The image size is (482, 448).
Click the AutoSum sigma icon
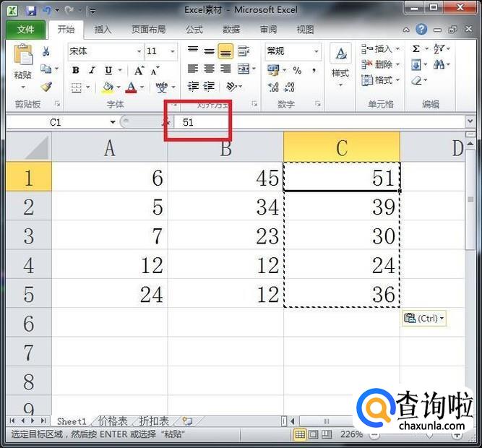pyautogui.click(x=416, y=49)
